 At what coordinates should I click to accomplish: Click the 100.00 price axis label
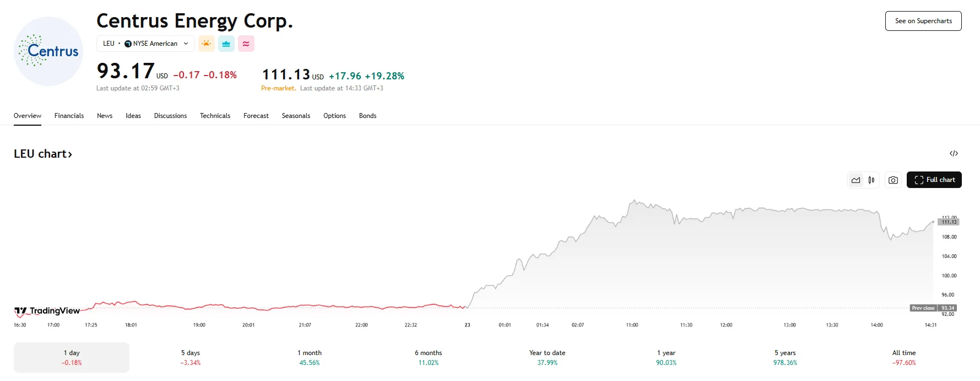(949, 276)
